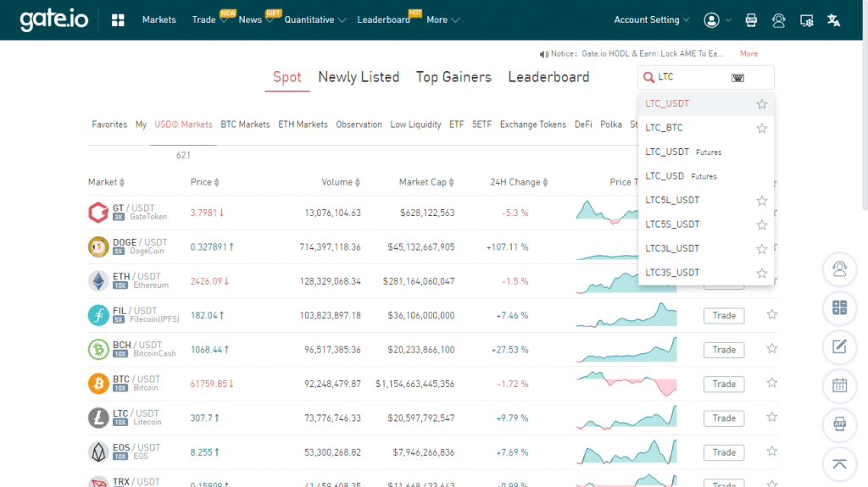Click the Ethereum coin logo
Viewport: 868px width, 487px height.
[98, 281]
